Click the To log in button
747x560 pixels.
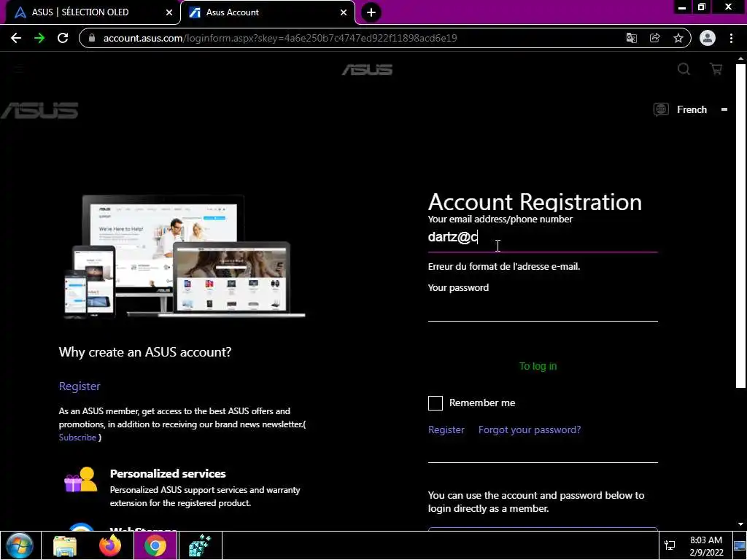538,366
